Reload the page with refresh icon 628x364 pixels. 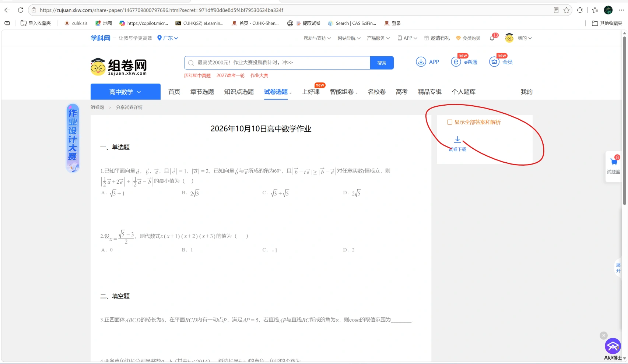pos(21,10)
